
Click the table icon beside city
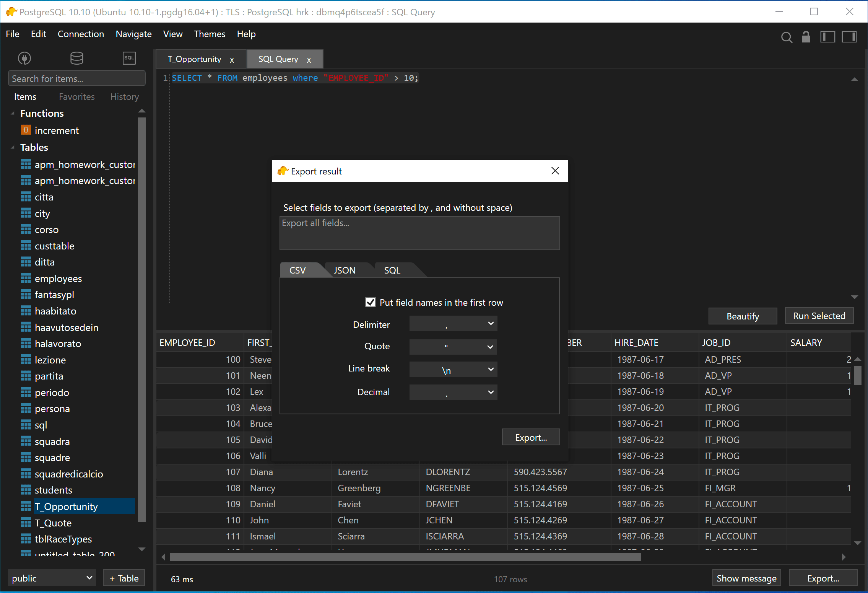(26, 213)
